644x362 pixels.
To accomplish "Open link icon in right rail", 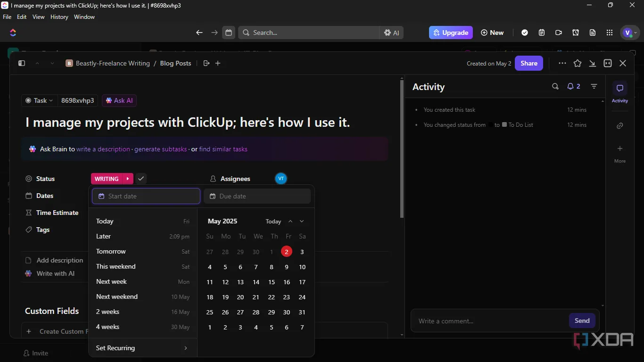I will (x=620, y=125).
